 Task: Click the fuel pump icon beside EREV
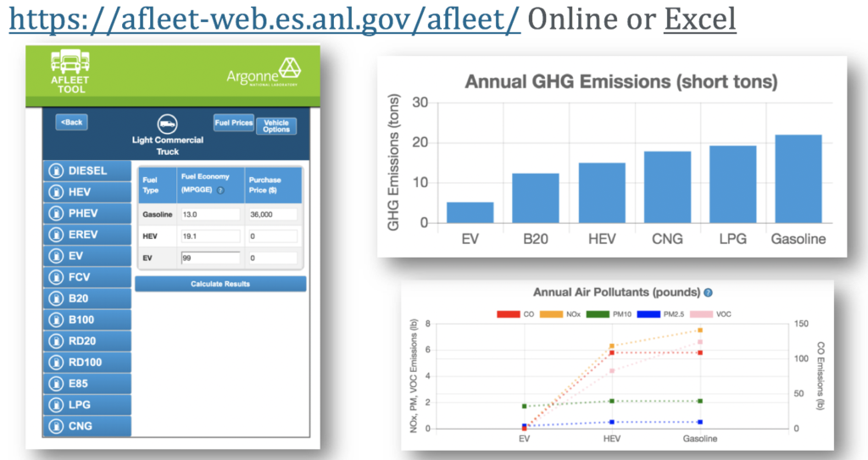click(x=56, y=235)
